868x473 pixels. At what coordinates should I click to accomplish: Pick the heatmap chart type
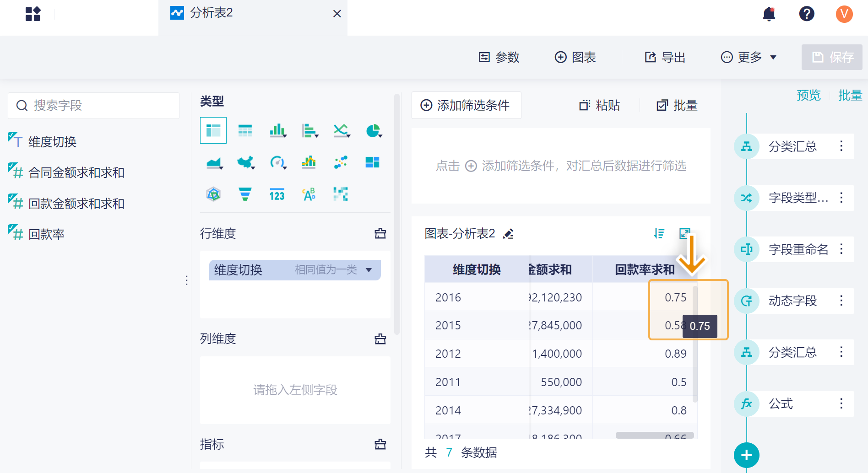[341, 194]
